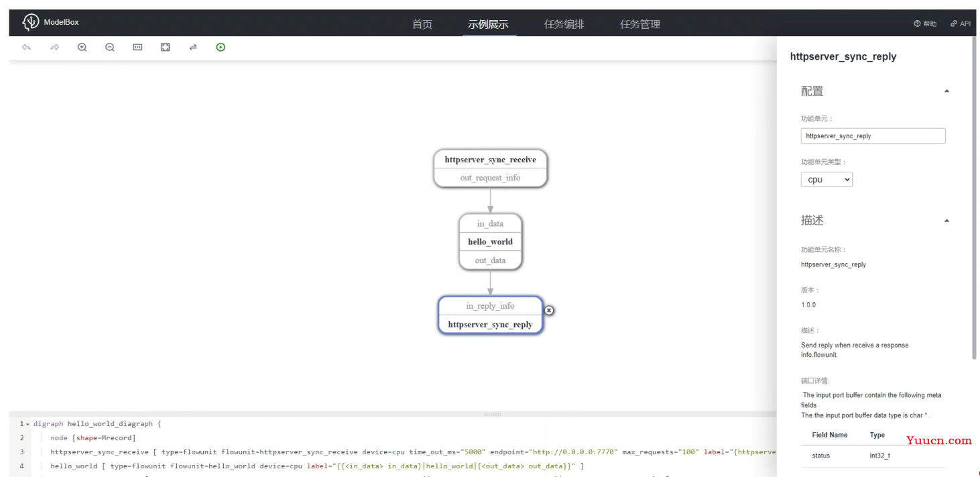Click the in_data port
Viewport: 980px width, 477px height.
(x=491, y=223)
